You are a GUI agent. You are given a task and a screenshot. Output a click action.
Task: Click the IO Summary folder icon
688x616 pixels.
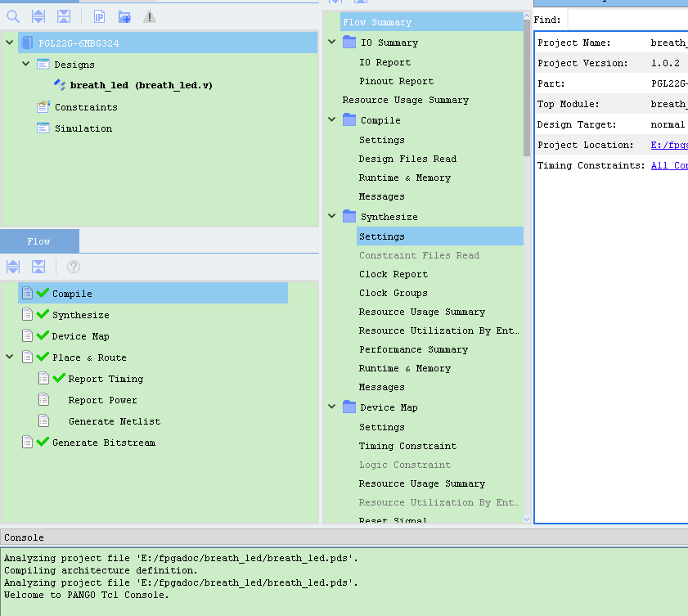pyautogui.click(x=349, y=42)
